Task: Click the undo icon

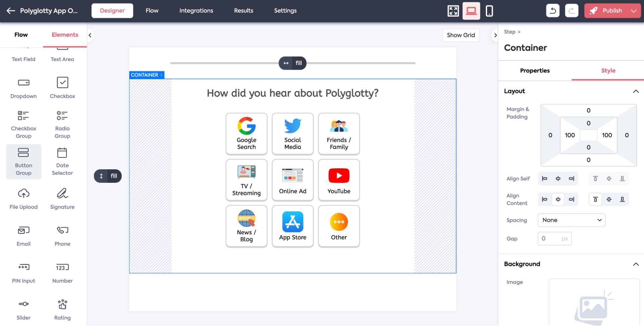Action: pos(553,11)
